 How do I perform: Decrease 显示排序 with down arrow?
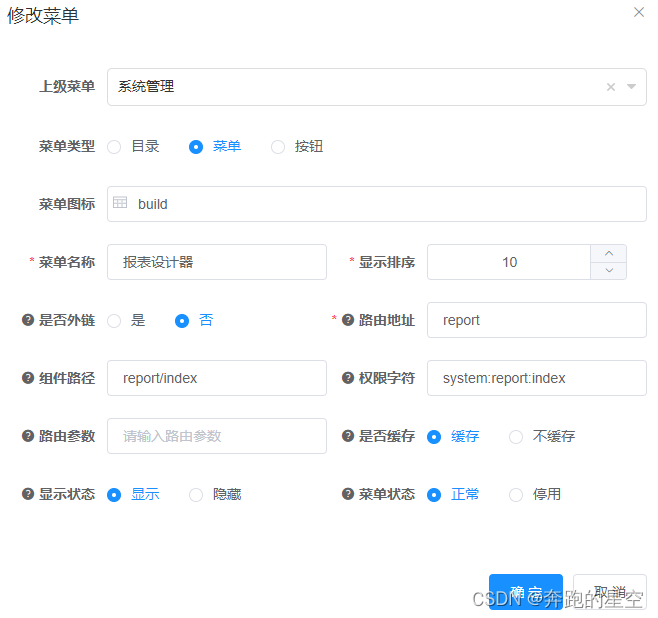pos(609,271)
